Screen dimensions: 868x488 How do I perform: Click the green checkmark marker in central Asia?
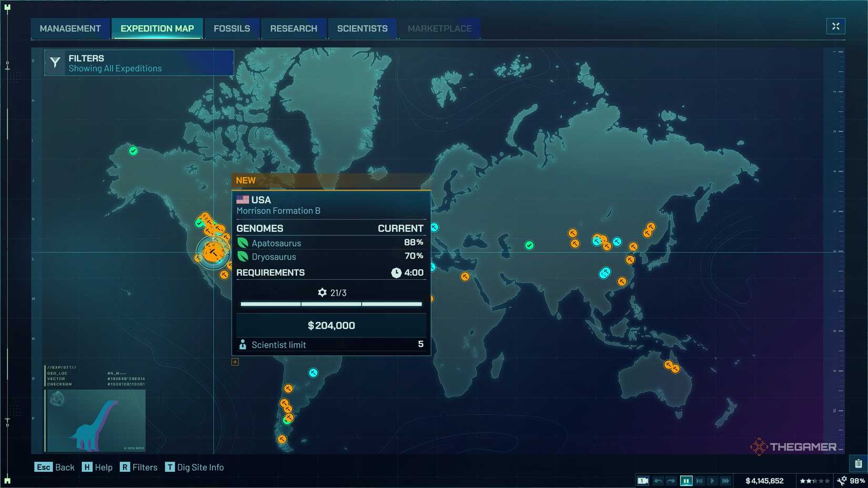(x=529, y=245)
